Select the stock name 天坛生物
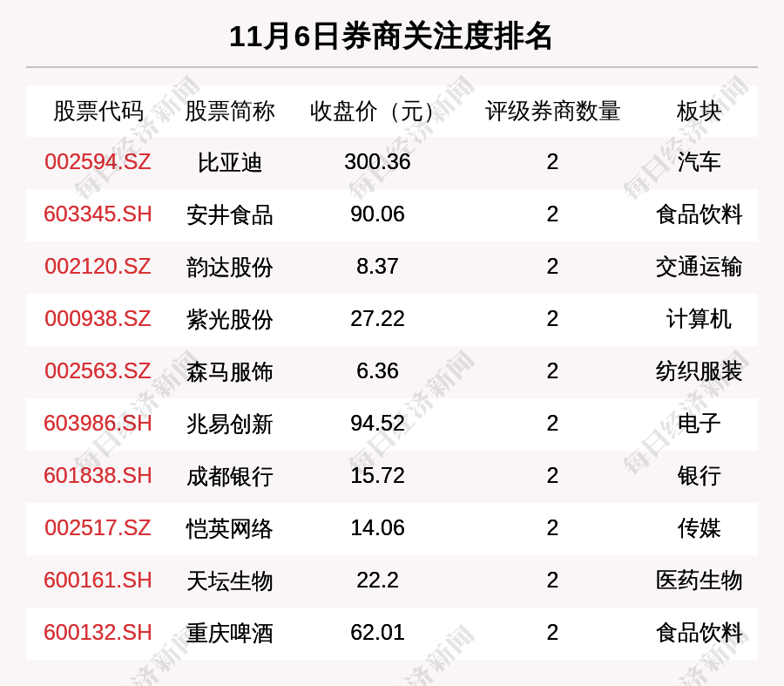 (230, 581)
